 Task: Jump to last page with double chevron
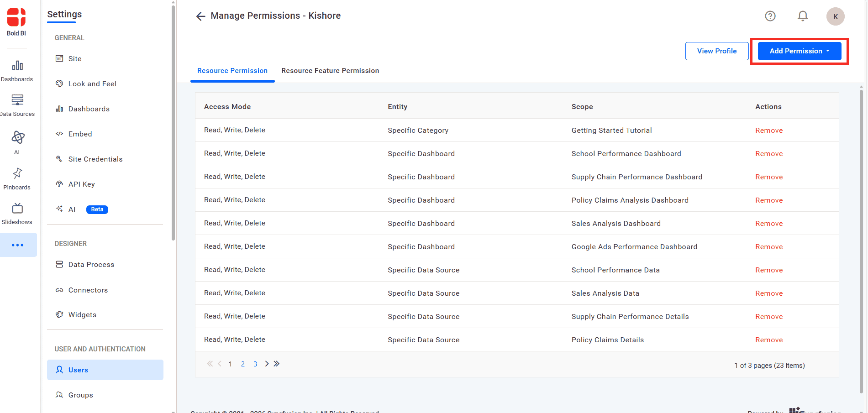277,364
